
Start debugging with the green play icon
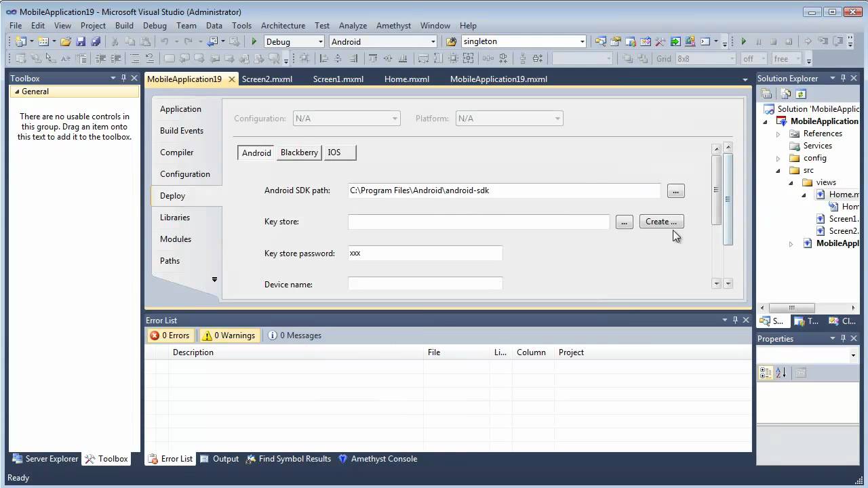tap(254, 41)
